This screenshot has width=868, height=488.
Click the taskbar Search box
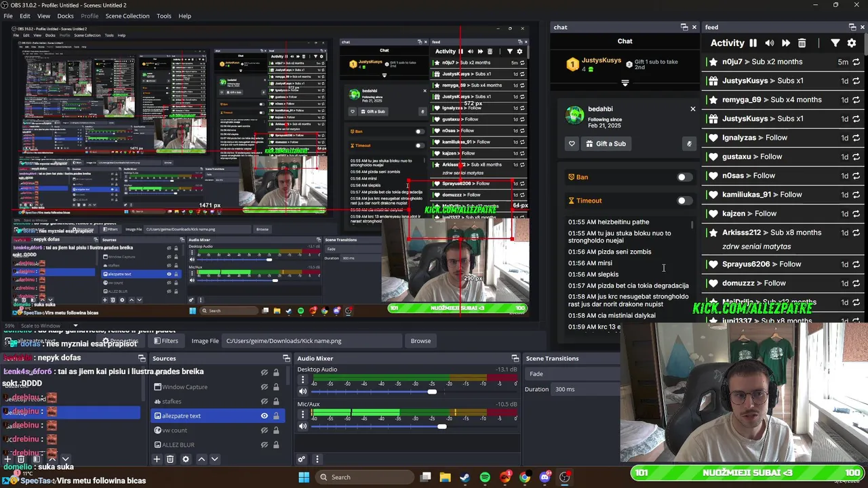point(365,477)
